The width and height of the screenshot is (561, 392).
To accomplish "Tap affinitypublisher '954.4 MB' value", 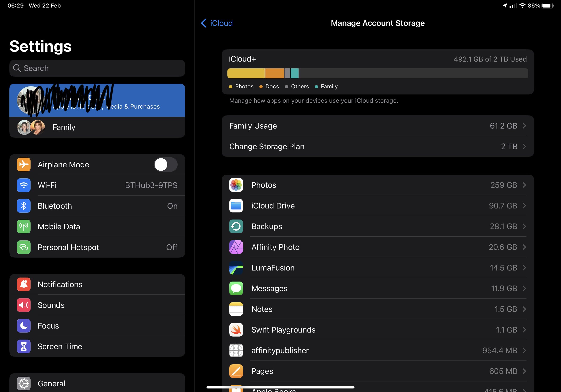I will (500, 350).
